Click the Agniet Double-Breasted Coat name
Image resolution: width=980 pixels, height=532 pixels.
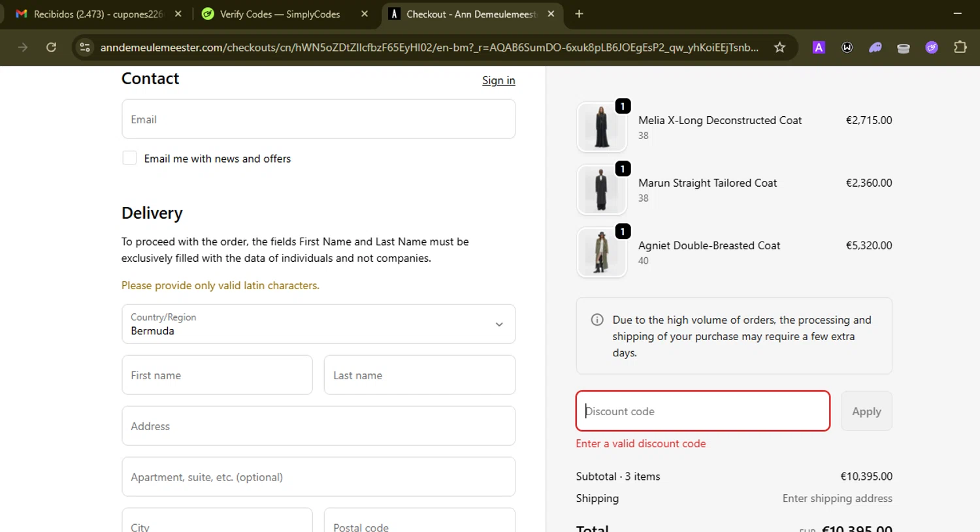click(709, 245)
